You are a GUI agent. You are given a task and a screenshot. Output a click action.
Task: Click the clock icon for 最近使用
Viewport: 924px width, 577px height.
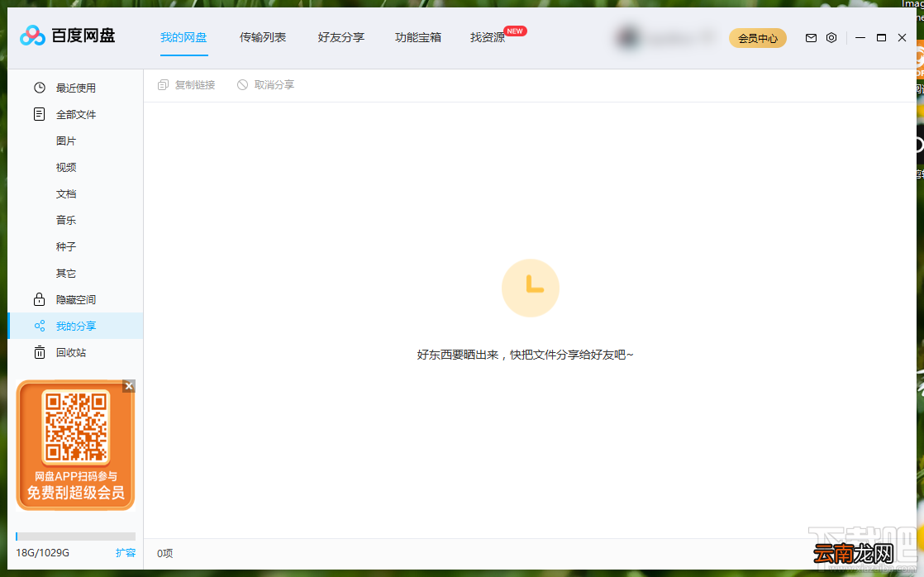coord(40,88)
